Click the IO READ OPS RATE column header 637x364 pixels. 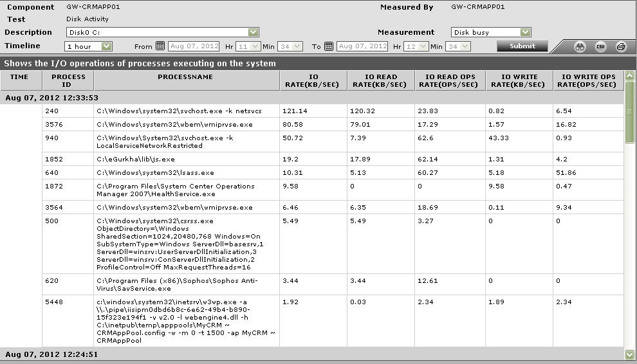point(450,80)
